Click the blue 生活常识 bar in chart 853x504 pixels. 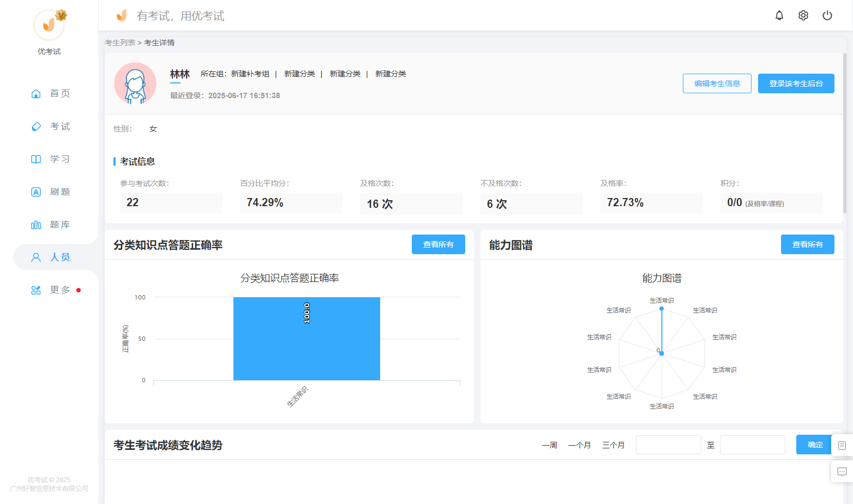307,339
